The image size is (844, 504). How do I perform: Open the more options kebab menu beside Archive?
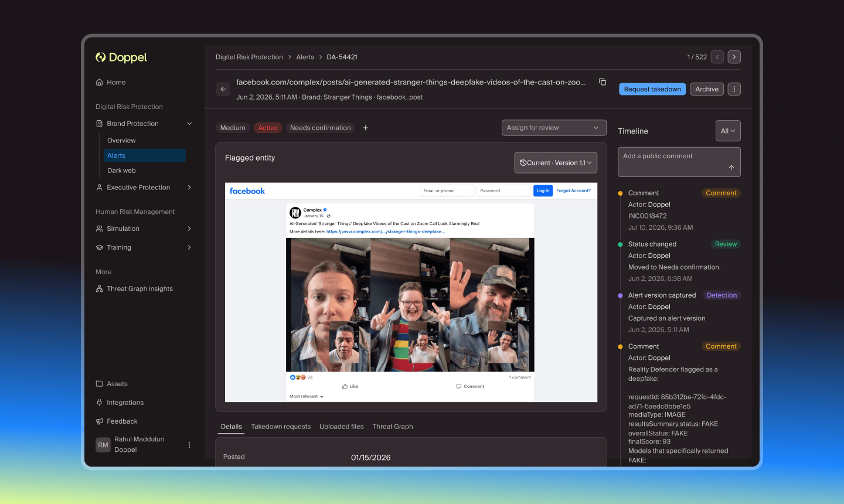pos(734,89)
